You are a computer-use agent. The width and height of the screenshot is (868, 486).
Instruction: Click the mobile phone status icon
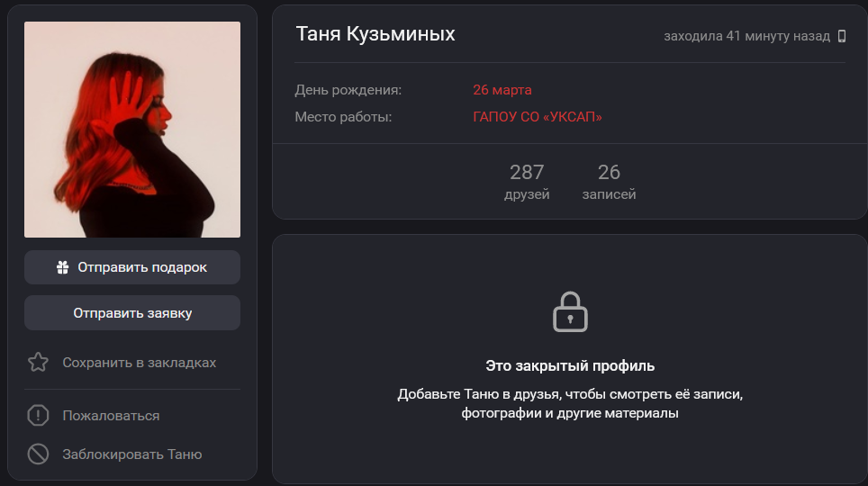(x=841, y=37)
